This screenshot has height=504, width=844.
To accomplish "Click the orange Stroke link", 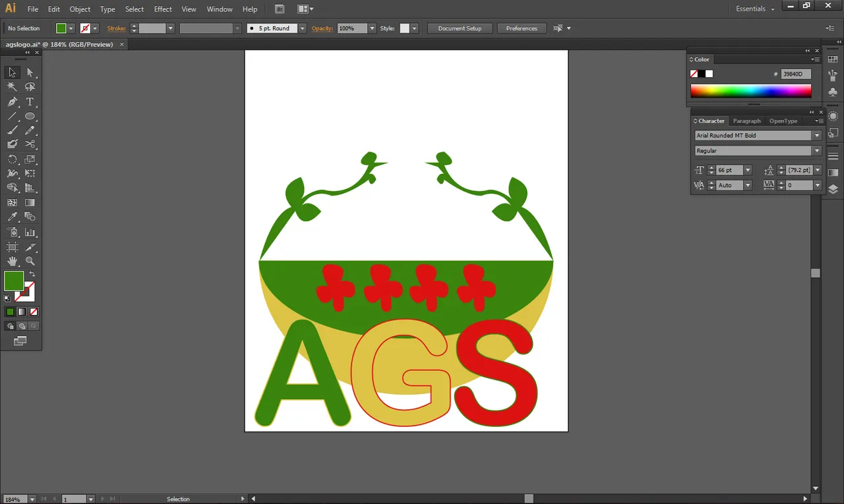I will coord(117,28).
